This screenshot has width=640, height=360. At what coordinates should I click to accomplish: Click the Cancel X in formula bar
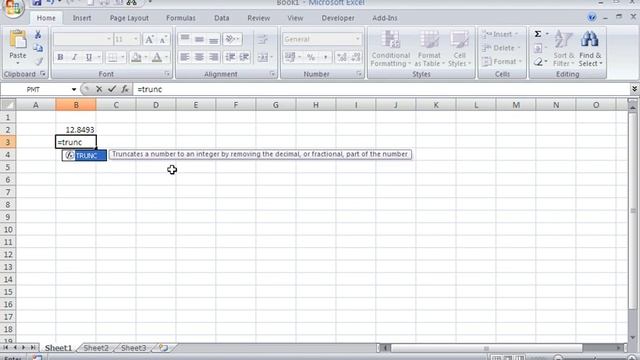tap(99, 89)
